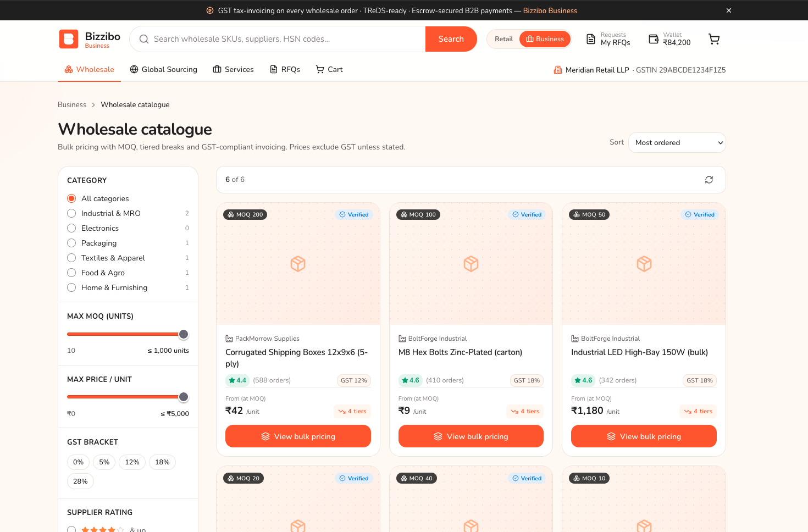Open the M8 Hex Bolts Zinc-Plated product title
This screenshot has height=532, width=808.
460,352
